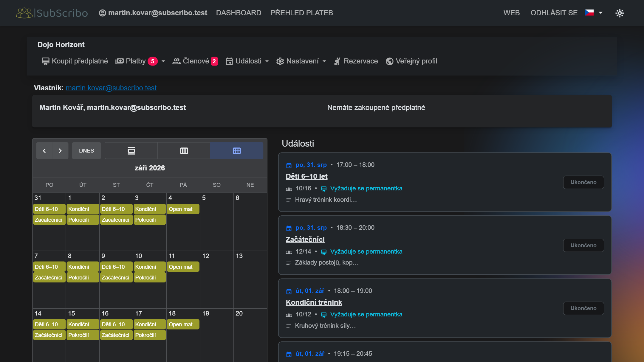The image size is (644, 362).
Task: Click Ukončeno button for Děti 6–10 let
Action: point(583,182)
